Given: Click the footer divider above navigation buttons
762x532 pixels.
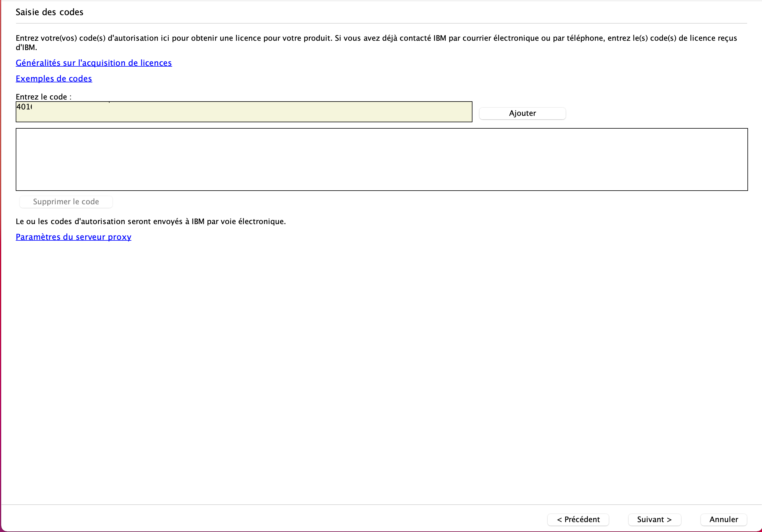Looking at the screenshot, I should (x=381, y=504).
